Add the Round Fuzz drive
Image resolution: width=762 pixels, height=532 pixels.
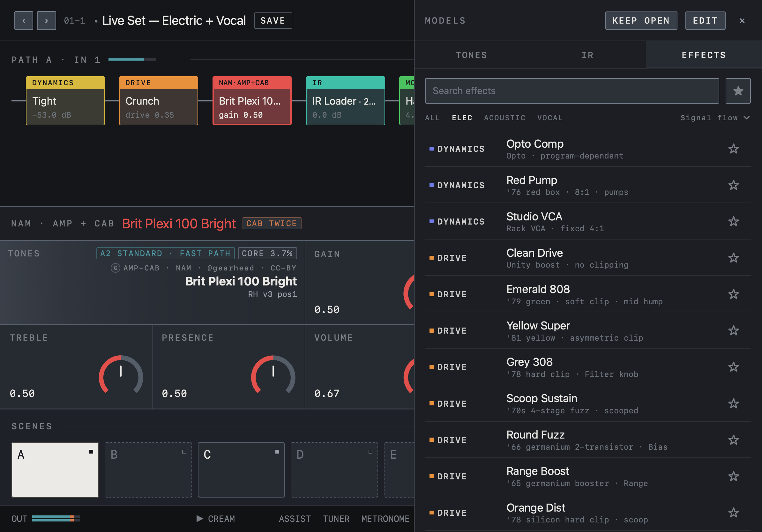coord(588,440)
